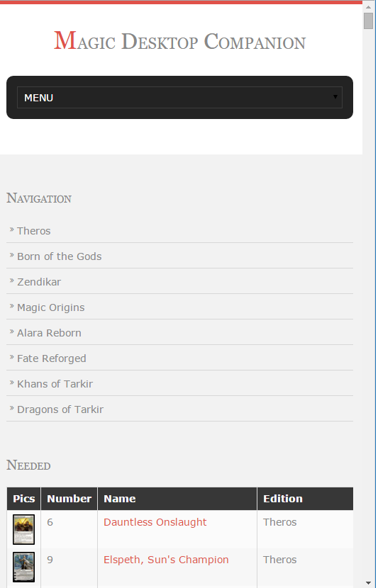Open the Elspeth, Sun's Champion link
The width and height of the screenshot is (378, 588).
click(x=167, y=560)
